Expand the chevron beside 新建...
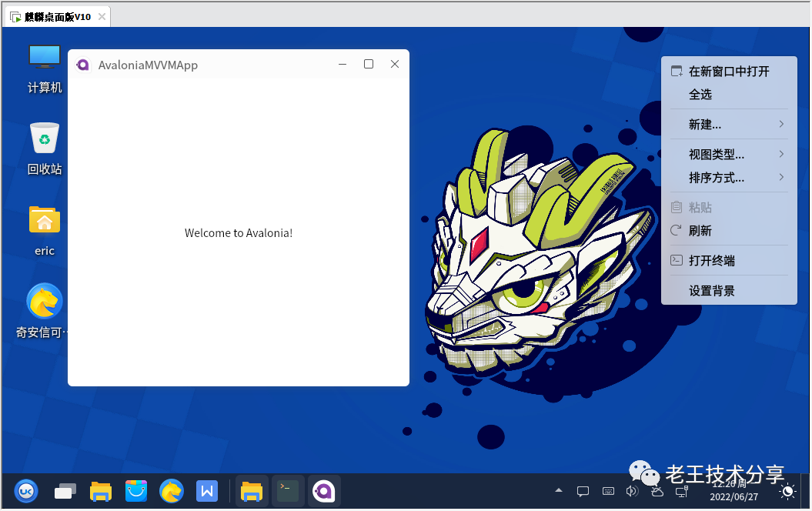The image size is (812, 511). point(781,124)
